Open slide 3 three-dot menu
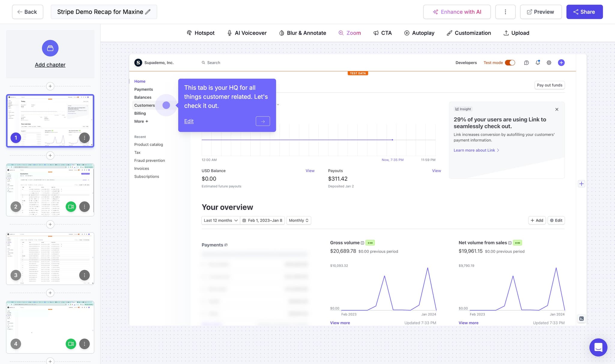This screenshot has height=364, width=615. pyautogui.click(x=84, y=275)
